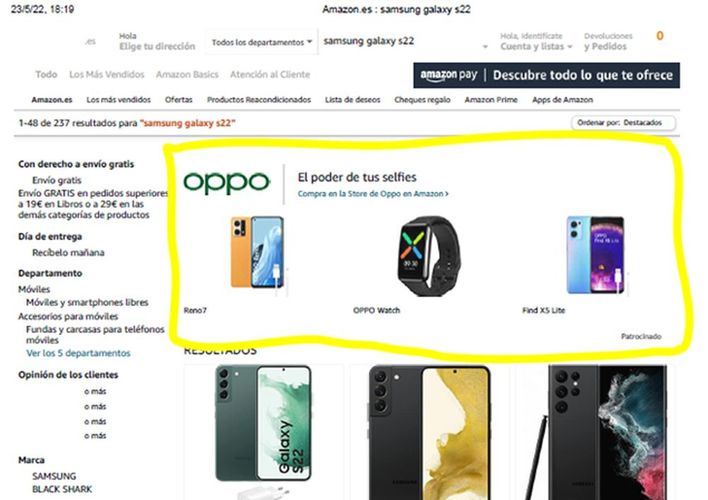This screenshot has height=500, width=708.
Task: Click the OPPO brand logo
Action: [227, 183]
